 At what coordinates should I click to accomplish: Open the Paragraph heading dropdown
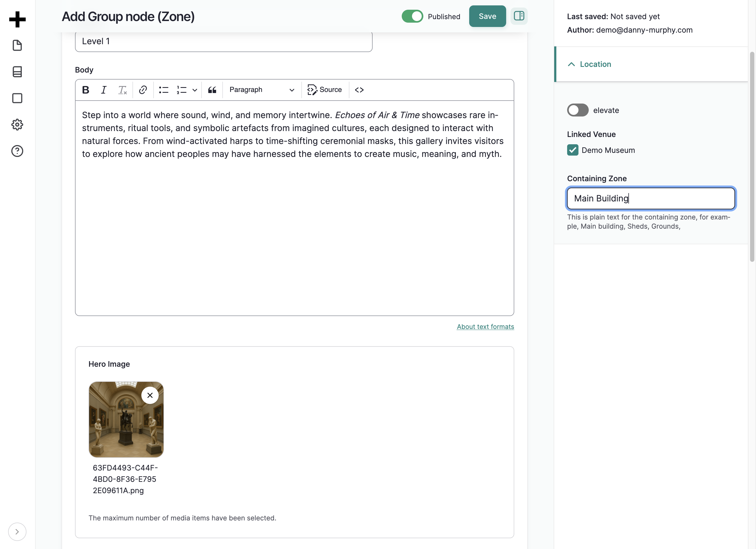click(x=262, y=90)
